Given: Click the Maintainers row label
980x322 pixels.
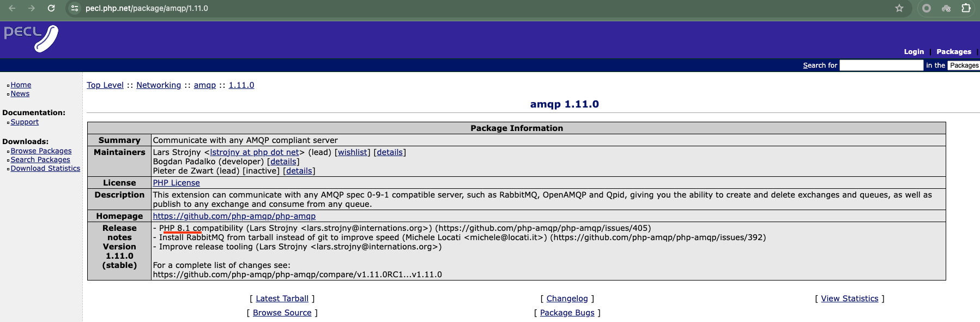Looking at the screenshot, I should 119,152.
